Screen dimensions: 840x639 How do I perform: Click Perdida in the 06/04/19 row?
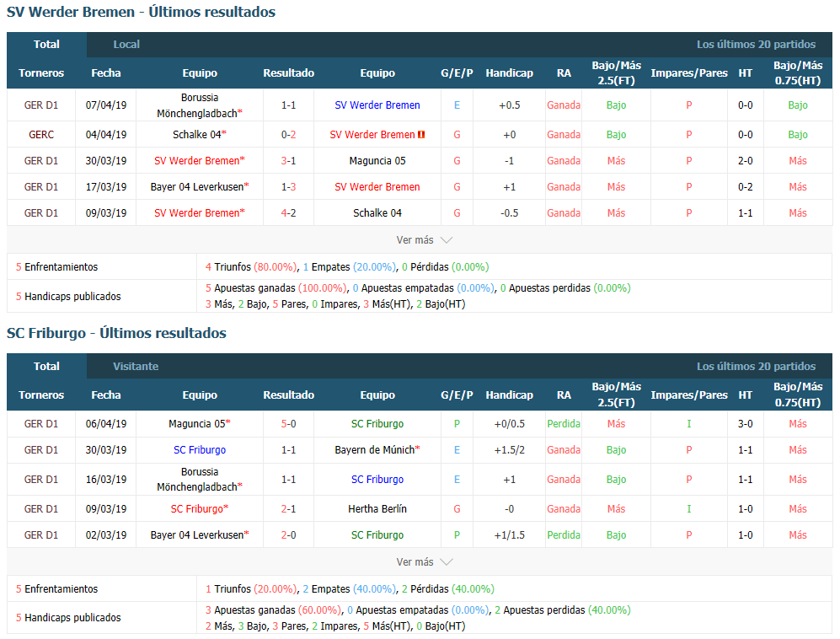pos(564,423)
